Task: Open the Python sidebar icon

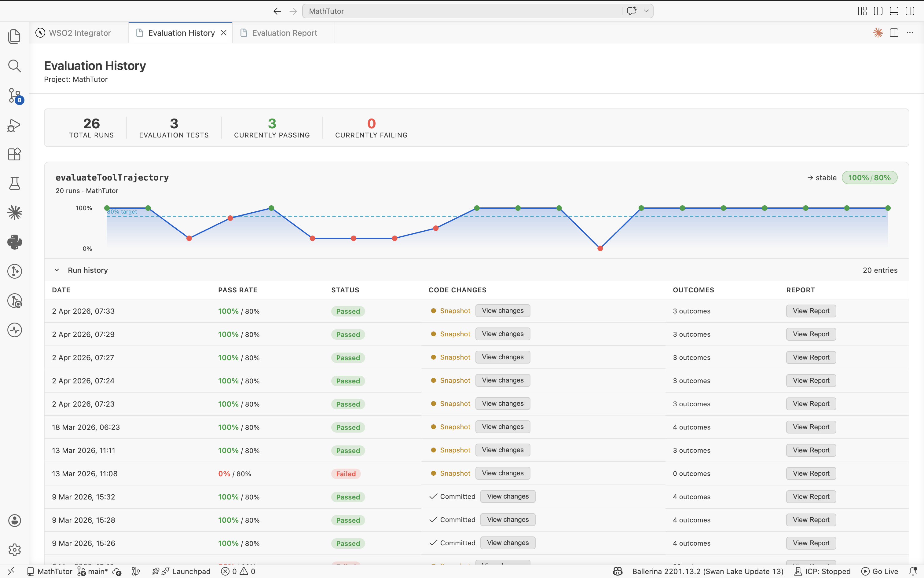Action: 15,242
